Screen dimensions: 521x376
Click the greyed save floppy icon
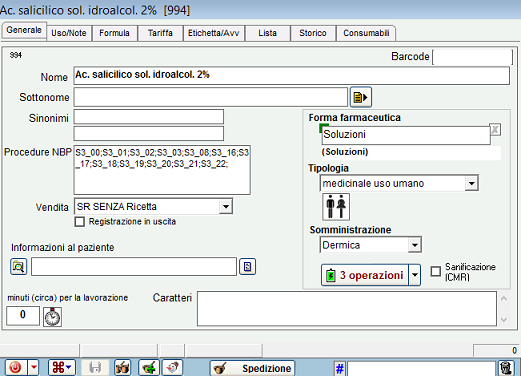[95, 368]
